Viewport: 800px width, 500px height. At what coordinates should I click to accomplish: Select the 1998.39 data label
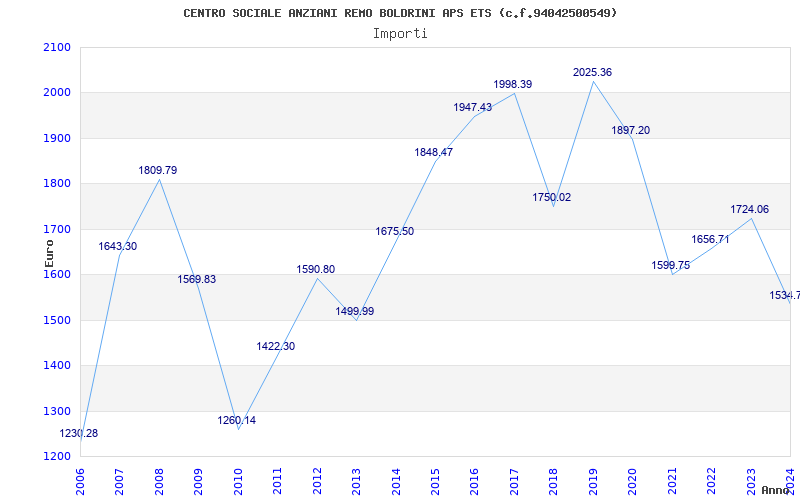click(513, 85)
